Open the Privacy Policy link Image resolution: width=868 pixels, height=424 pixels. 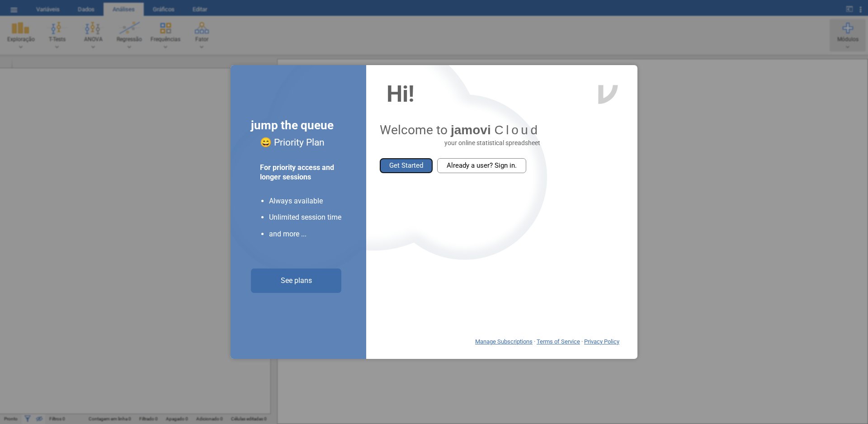click(602, 342)
